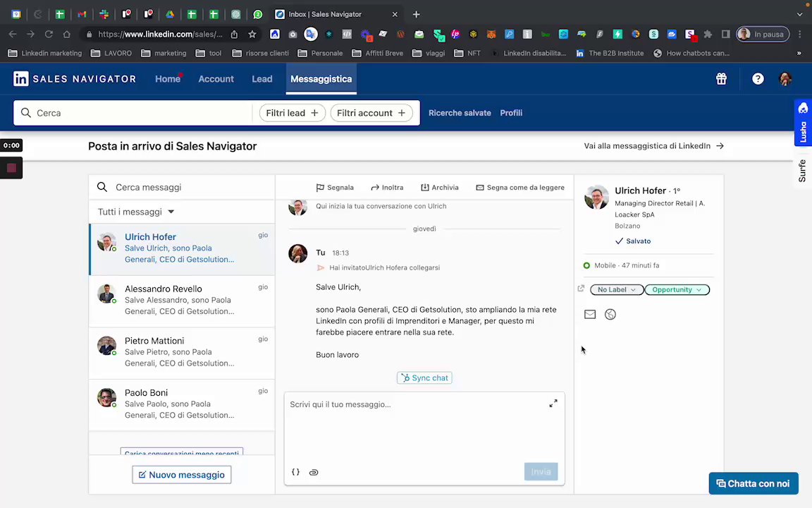Expand the message composer with the arrows icon
The image size is (812, 508).
[x=553, y=404]
